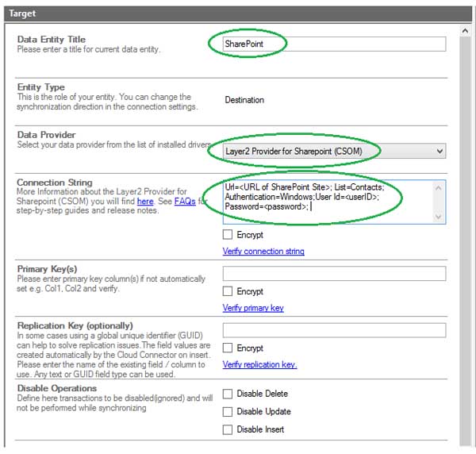Open the FAQs link
The width and height of the screenshot is (476, 454).
[184, 202]
